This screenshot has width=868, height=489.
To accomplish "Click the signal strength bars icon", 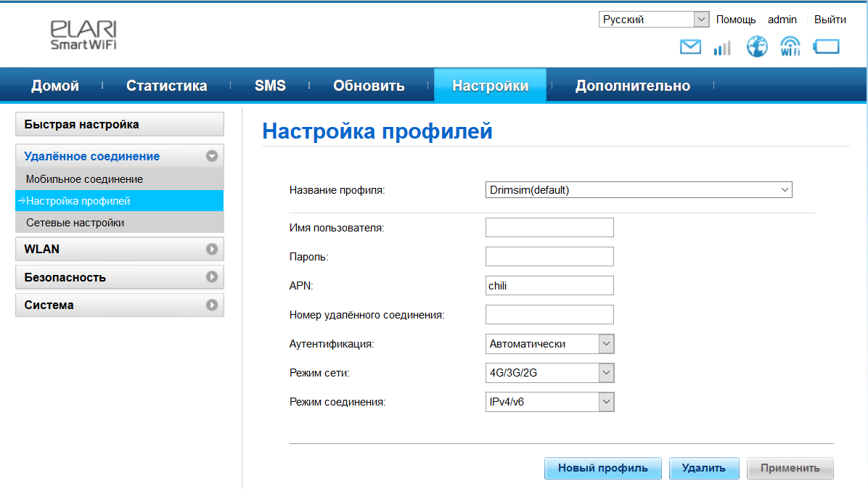I will 722,48.
